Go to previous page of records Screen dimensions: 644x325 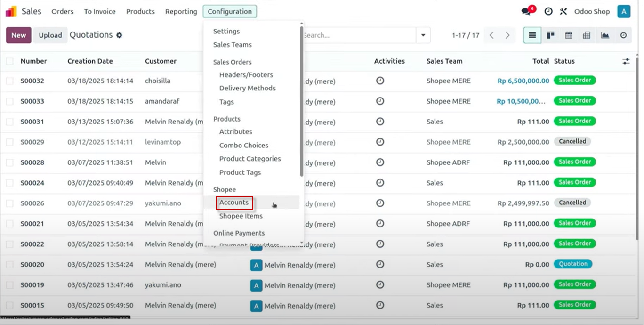coord(491,35)
